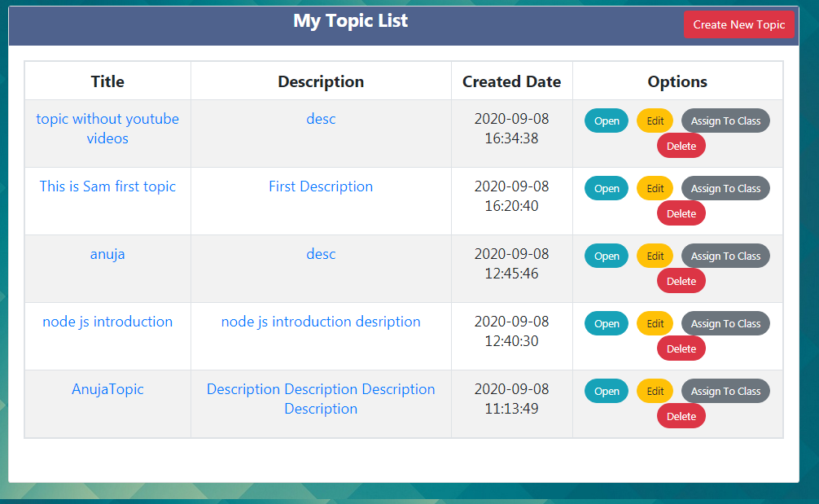Delete the 'AnujaTopic' topic
819x504 pixels.
point(681,416)
